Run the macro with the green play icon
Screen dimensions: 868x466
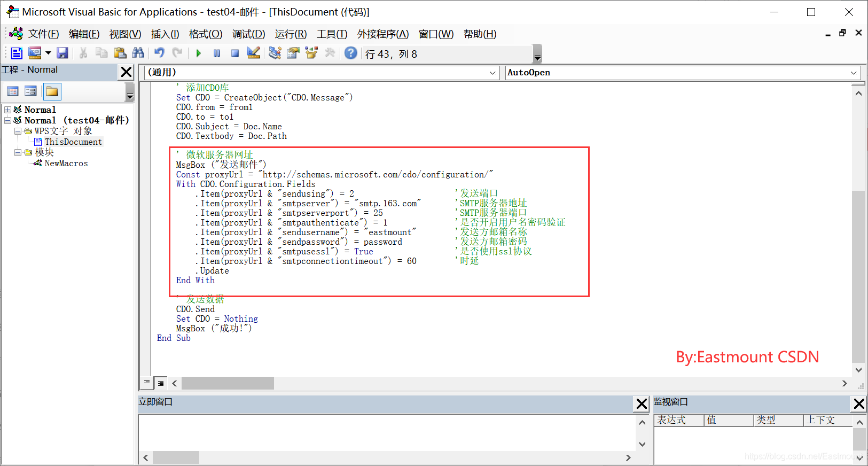click(199, 53)
